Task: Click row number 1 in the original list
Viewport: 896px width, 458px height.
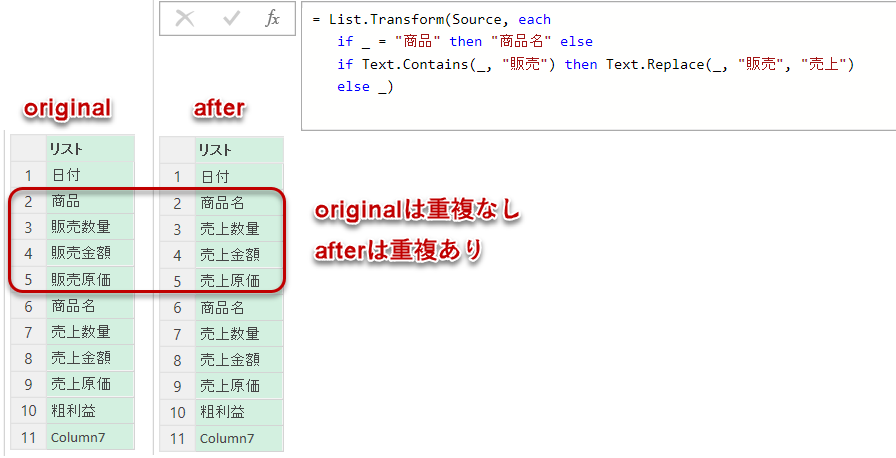Action: pos(29,175)
